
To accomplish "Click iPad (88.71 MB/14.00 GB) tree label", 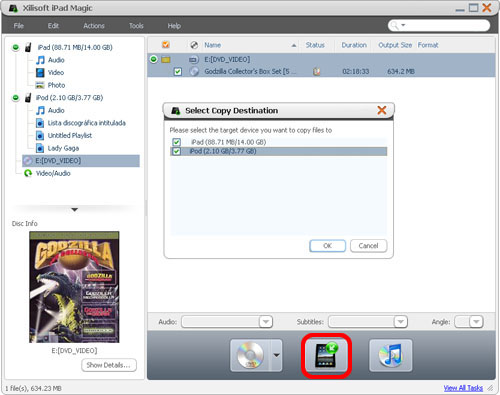I will tap(75, 47).
